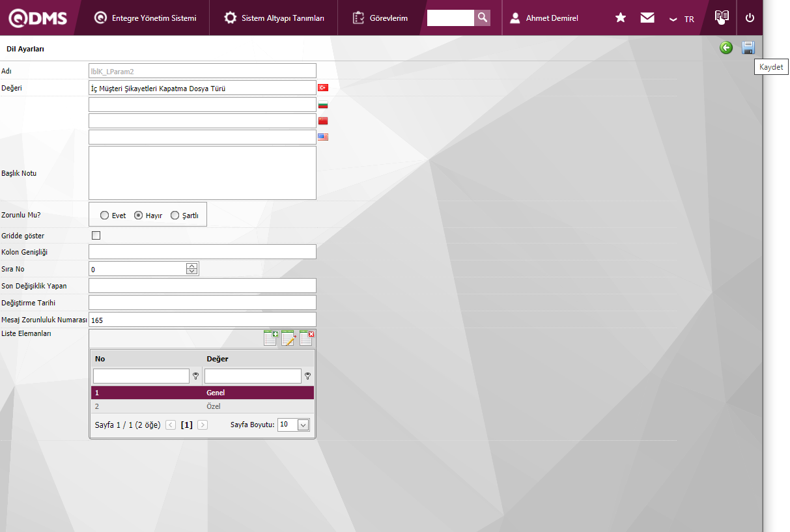790x532 pixels.
Task: Toggle the Gridde göster checkbox
Action: pos(96,236)
